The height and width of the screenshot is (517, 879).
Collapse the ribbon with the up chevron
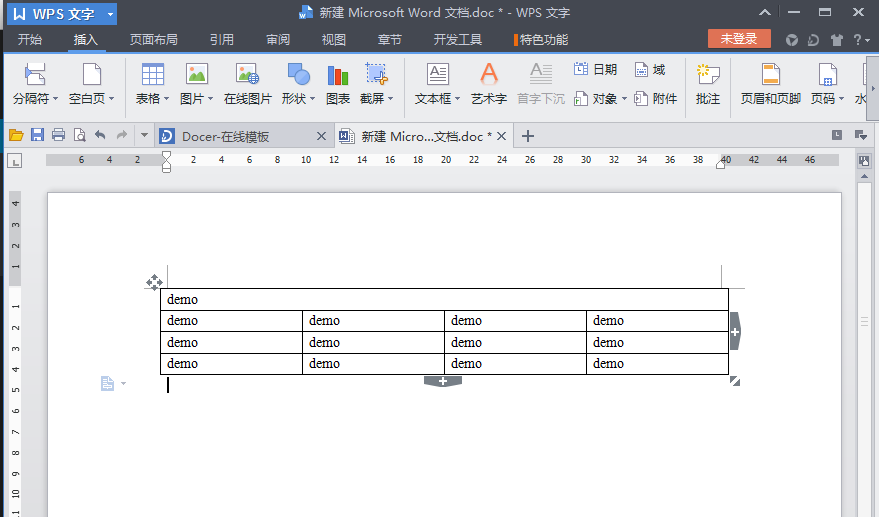(765, 12)
